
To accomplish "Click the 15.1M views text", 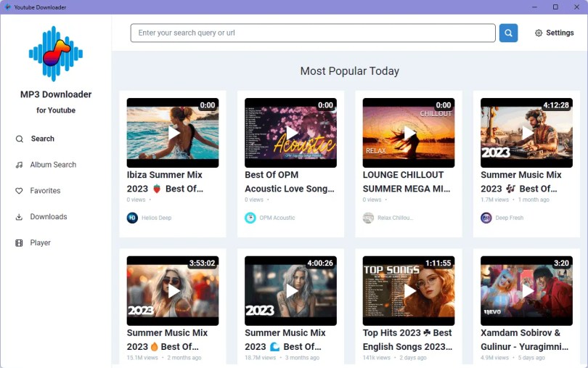I will pyautogui.click(x=142, y=358).
